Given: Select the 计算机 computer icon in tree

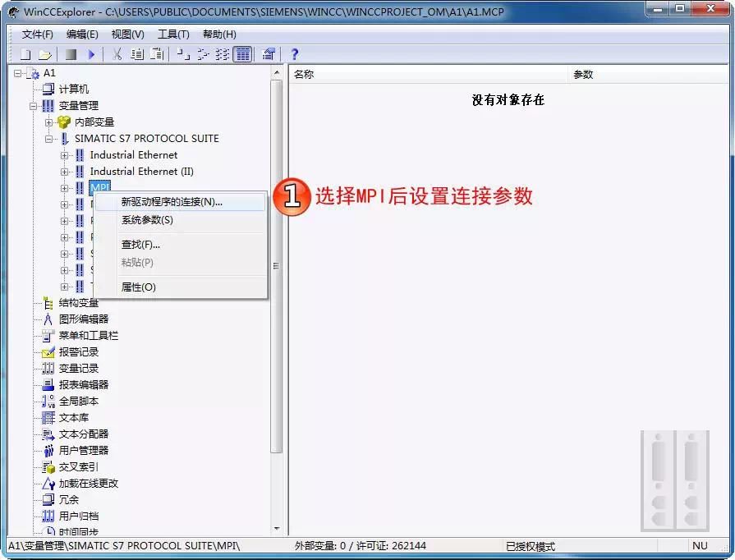Looking at the screenshot, I should pyautogui.click(x=48, y=89).
